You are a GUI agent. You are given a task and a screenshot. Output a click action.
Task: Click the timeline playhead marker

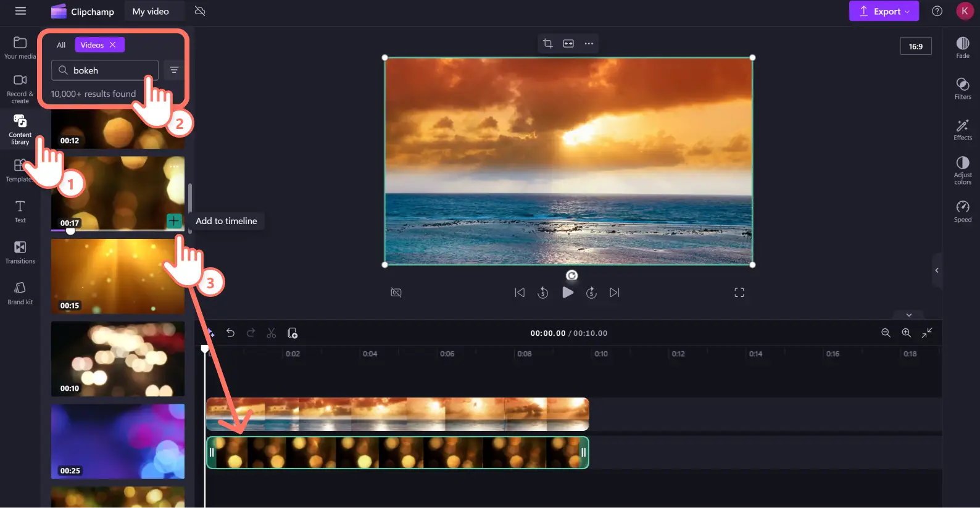[205, 349]
